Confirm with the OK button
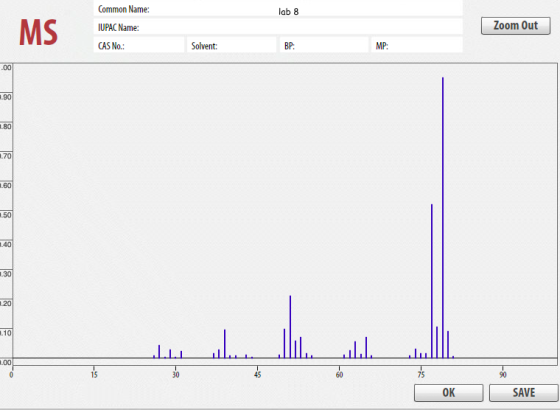 pos(449,392)
